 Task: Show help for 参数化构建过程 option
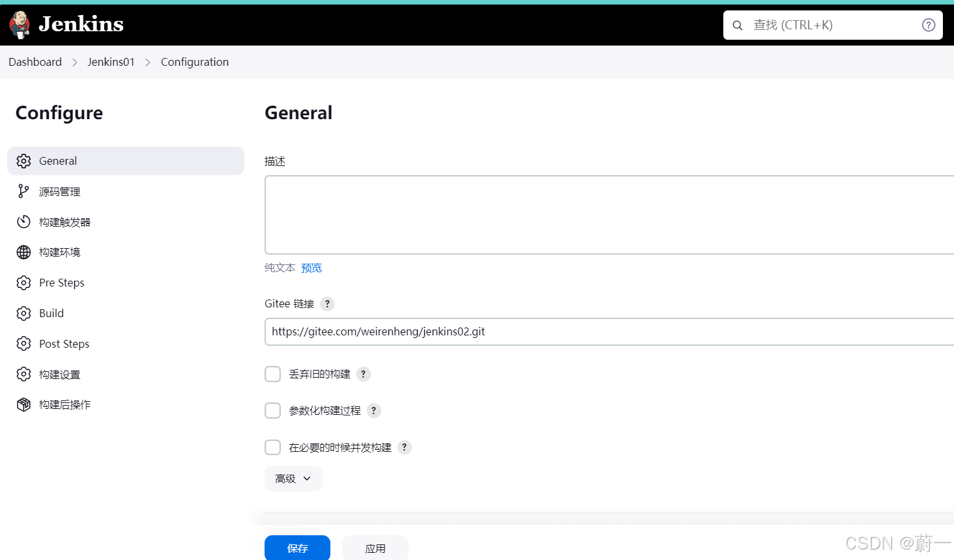[373, 410]
